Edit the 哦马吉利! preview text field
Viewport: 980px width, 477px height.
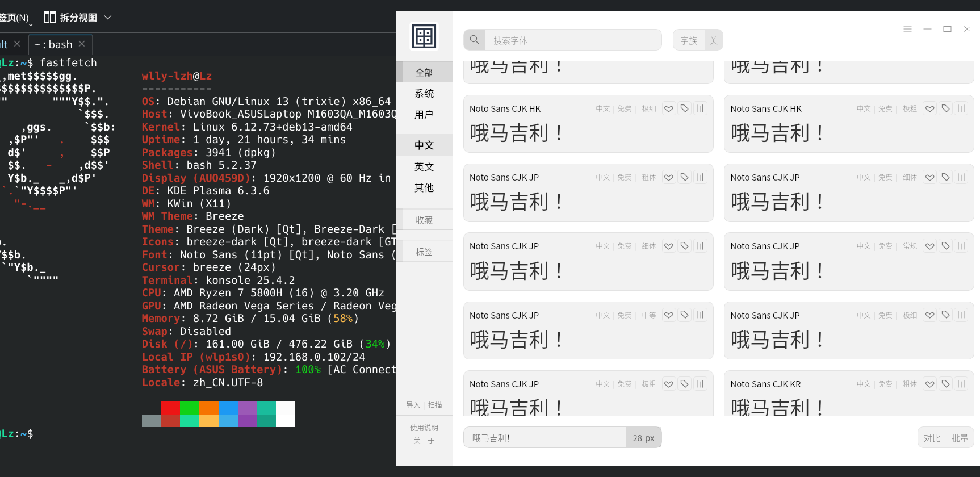click(545, 438)
